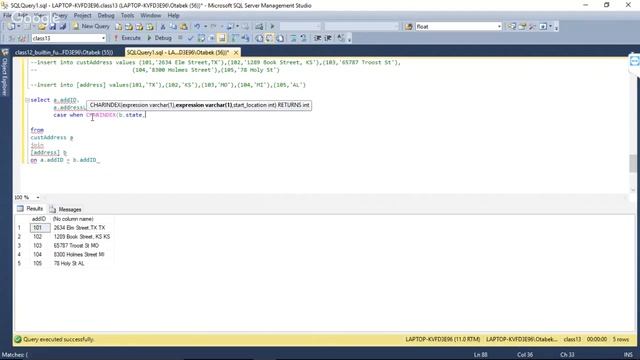Select Results to File mode
This screenshot has height=360, width=640.
[x=280, y=38]
